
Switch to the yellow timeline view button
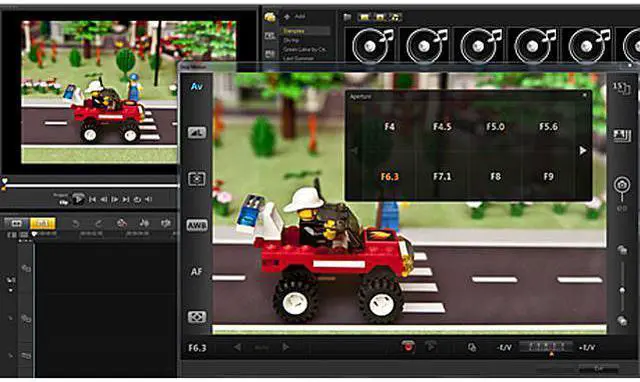(x=42, y=223)
